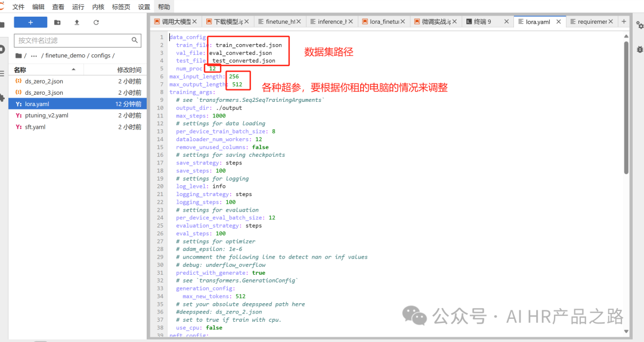644x342 pixels.
Task: Sort files by 修改时间 column
Action: click(x=129, y=70)
